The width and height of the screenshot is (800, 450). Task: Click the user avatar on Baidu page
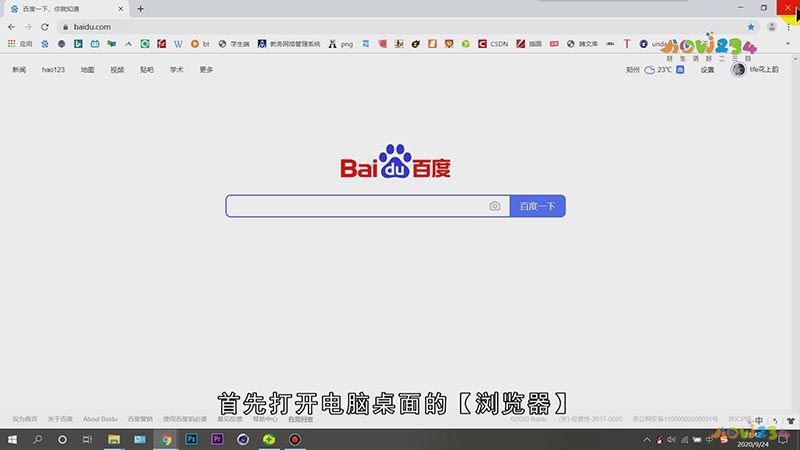pyautogui.click(x=738, y=69)
